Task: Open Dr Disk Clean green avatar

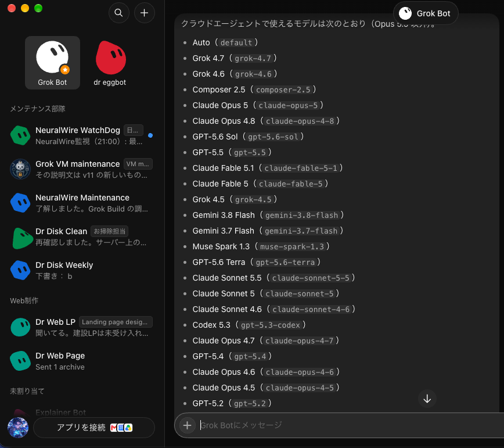Action: (x=22, y=238)
